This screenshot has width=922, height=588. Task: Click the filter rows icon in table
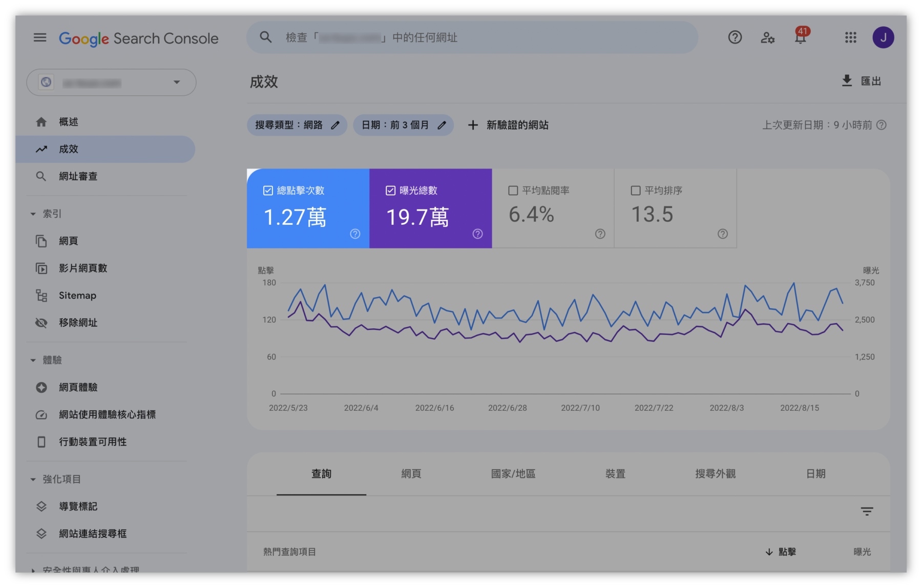click(x=867, y=511)
